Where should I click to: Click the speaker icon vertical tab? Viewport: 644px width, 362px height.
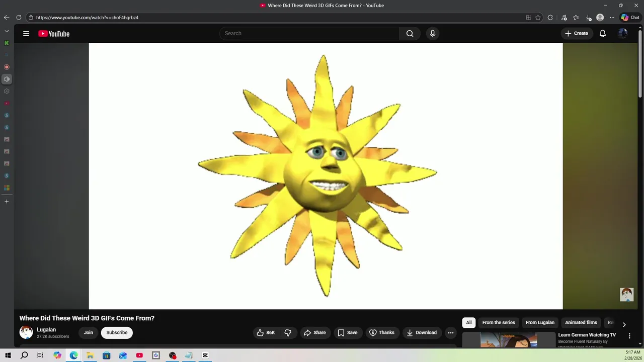click(7, 79)
